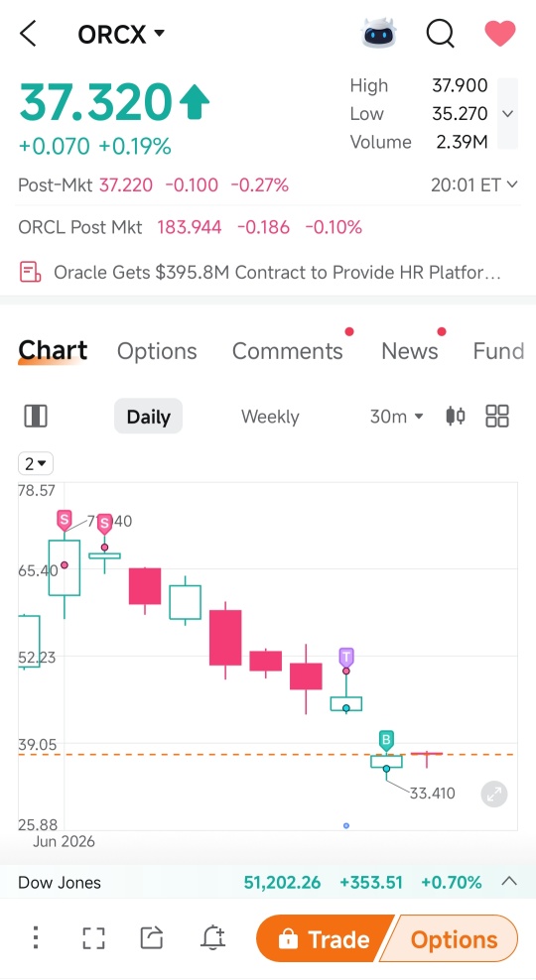536x980 pixels.
Task: Toggle the heart favorite icon
Action: pos(500,33)
